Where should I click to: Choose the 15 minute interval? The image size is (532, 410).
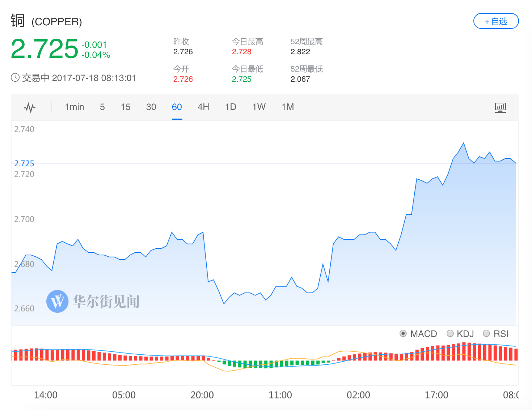coord(126,107)
